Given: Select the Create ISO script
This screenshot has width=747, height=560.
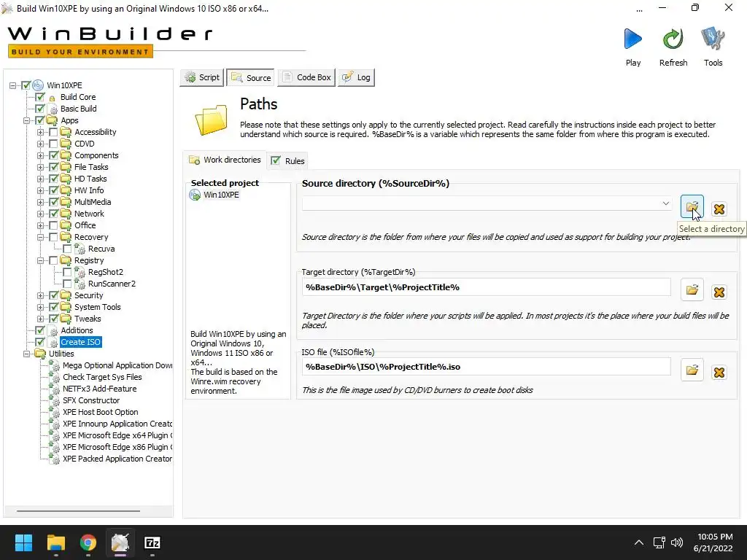Looking at the screenshot, I should tap(80, 342).
